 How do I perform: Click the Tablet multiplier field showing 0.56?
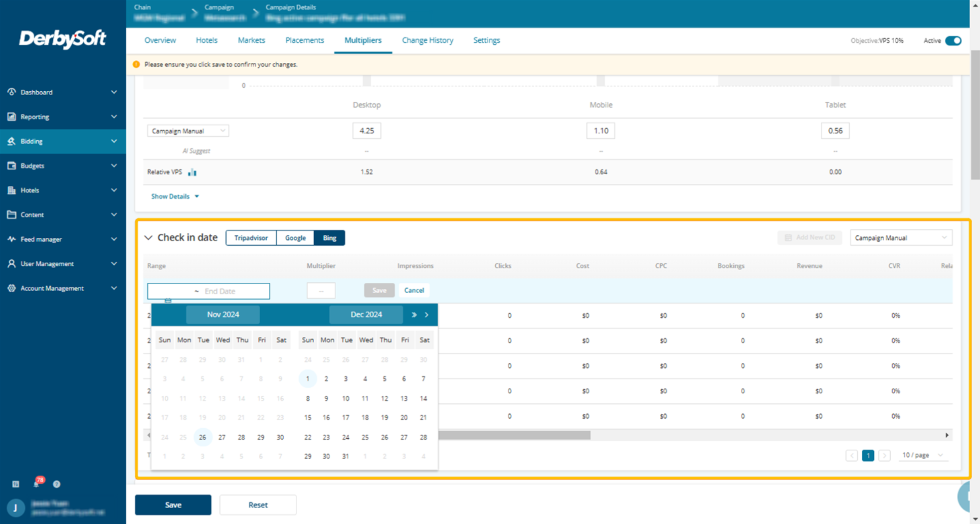coord(835,131)
